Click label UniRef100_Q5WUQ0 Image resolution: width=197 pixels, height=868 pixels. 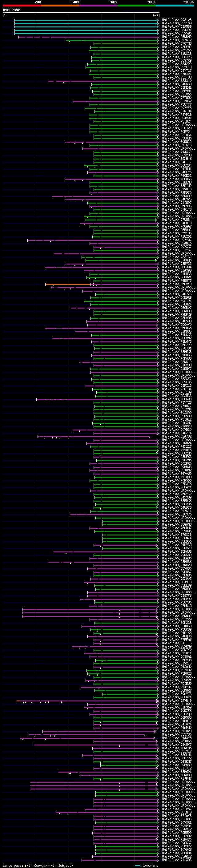coord(177,139)
